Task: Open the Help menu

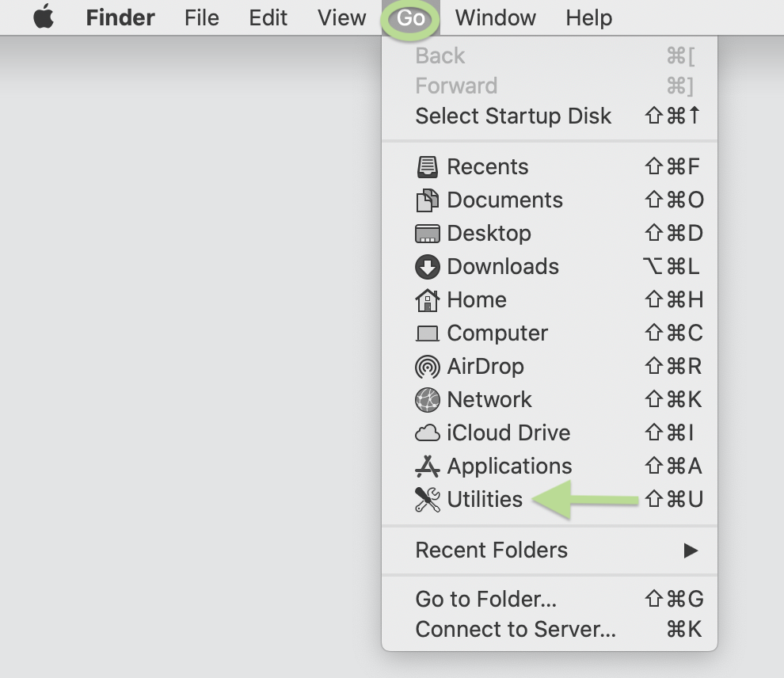Action: (588, 17)
